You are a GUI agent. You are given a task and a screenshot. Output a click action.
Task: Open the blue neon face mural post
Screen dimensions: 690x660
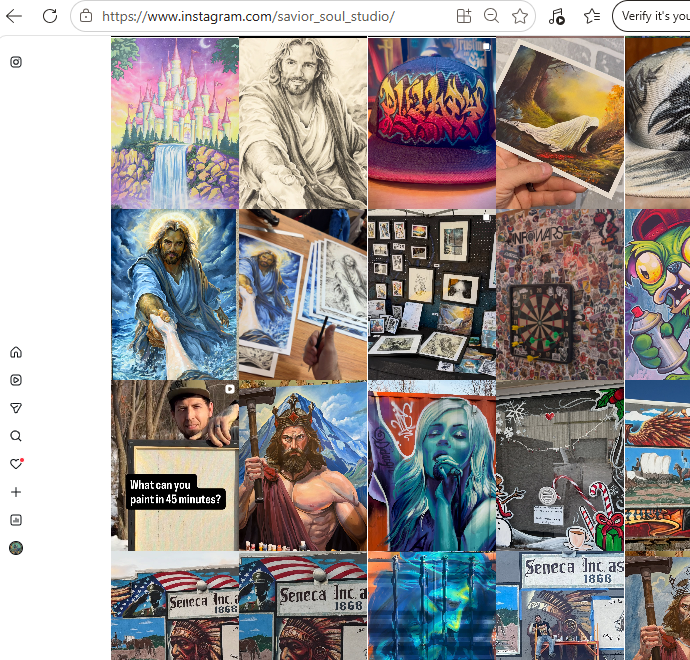tap(432, 605)
